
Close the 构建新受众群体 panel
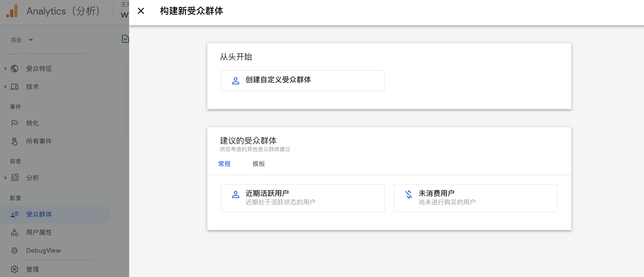(x=141, y=11)
